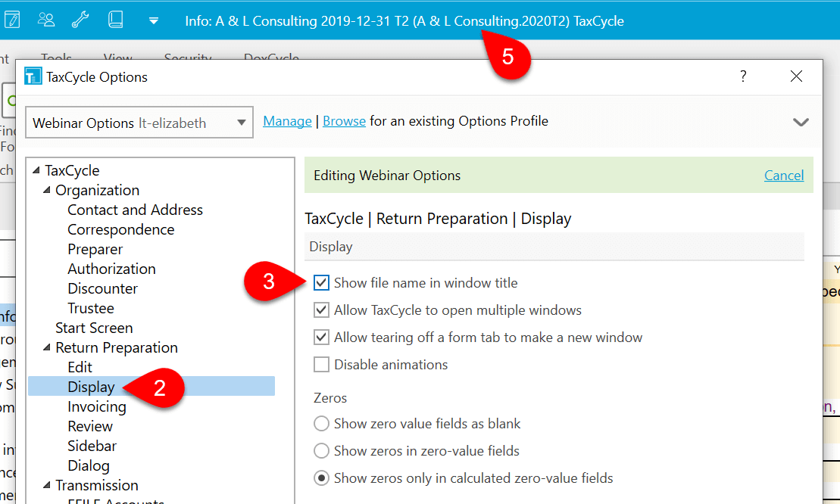Click the Organization tree label

point(98,190)
